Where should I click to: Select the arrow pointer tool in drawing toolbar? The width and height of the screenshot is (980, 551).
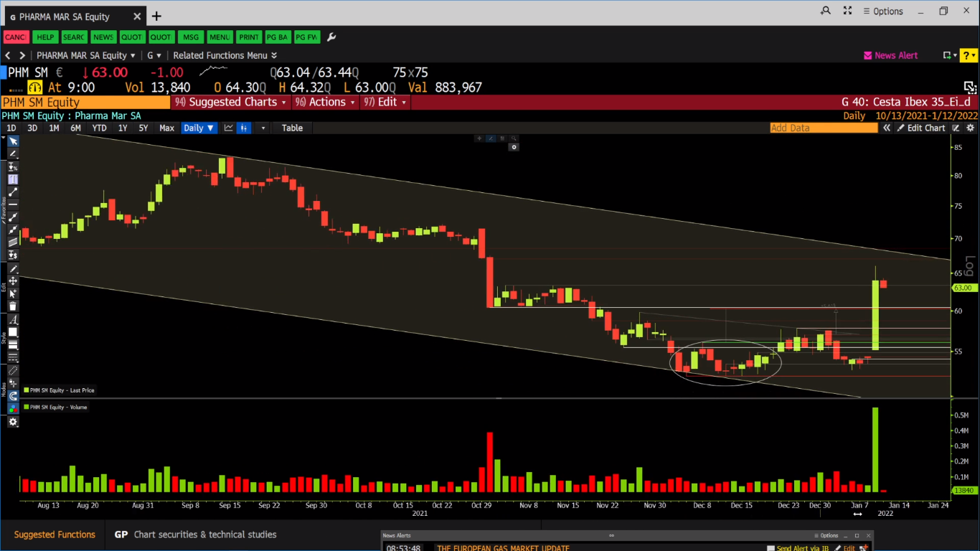pyautogui.click(x=13, y=141)
